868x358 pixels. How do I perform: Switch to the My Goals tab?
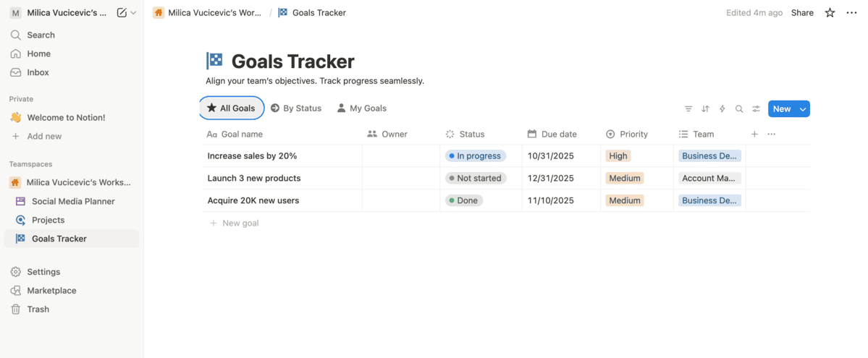(361, 108)
